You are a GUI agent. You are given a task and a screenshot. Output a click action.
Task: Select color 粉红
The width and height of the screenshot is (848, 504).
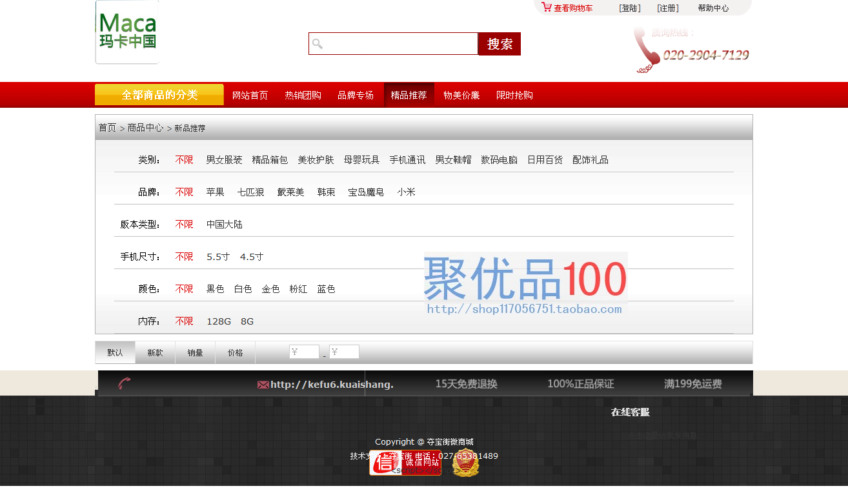(298, 288)
